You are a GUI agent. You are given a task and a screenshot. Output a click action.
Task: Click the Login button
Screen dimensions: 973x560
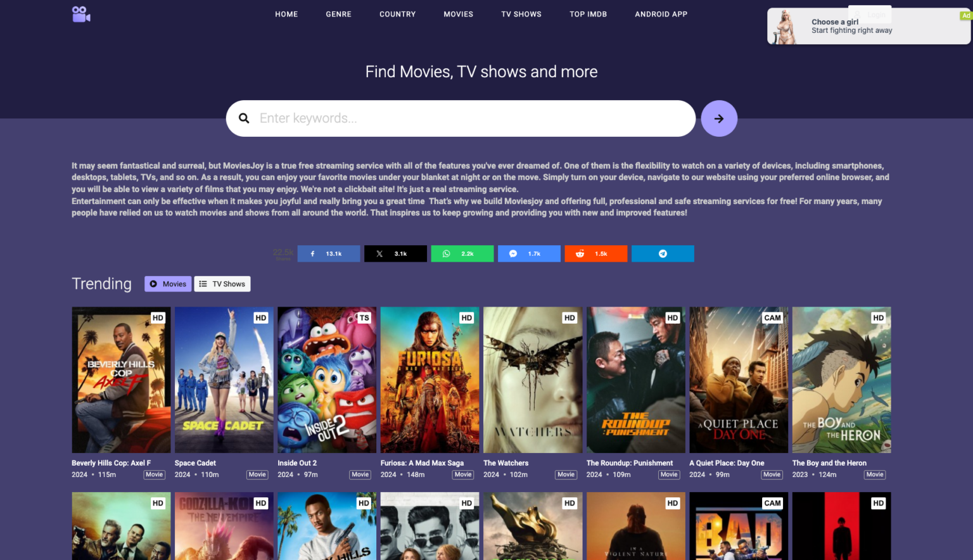pos(870,14)
